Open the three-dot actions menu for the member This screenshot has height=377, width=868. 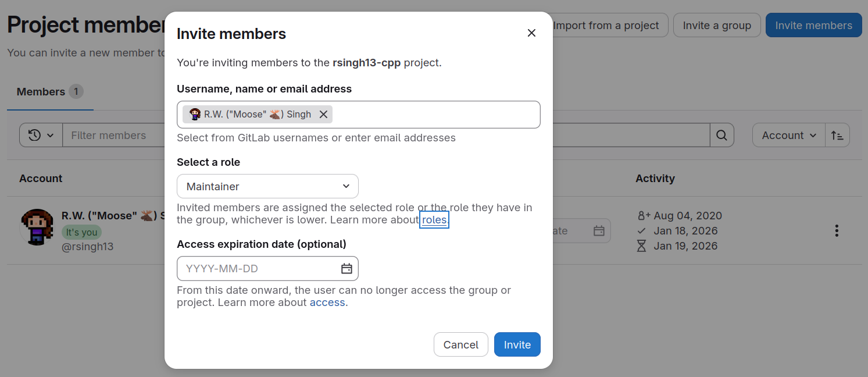pyautogui.click(x=837, y=231)
